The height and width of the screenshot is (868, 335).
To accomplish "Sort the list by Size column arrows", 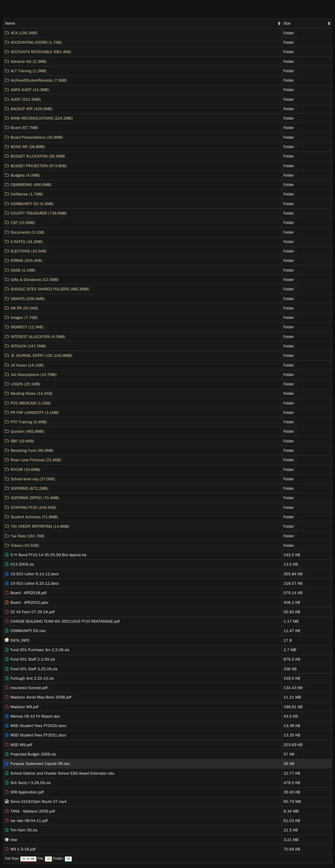I will (329, 24).
